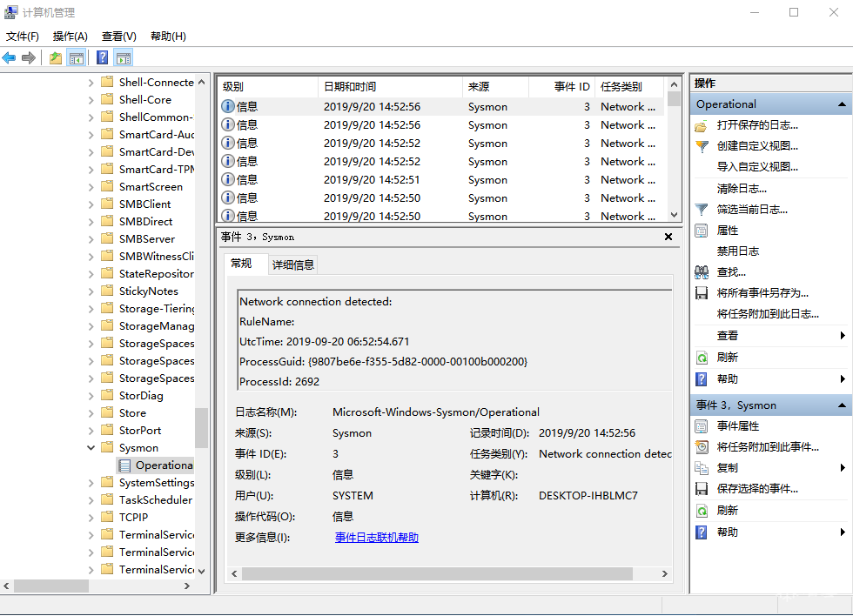The height and width of the screenshot is (616, 853).
Task: Expand the Store tree node
Action: tap(91, 413)
